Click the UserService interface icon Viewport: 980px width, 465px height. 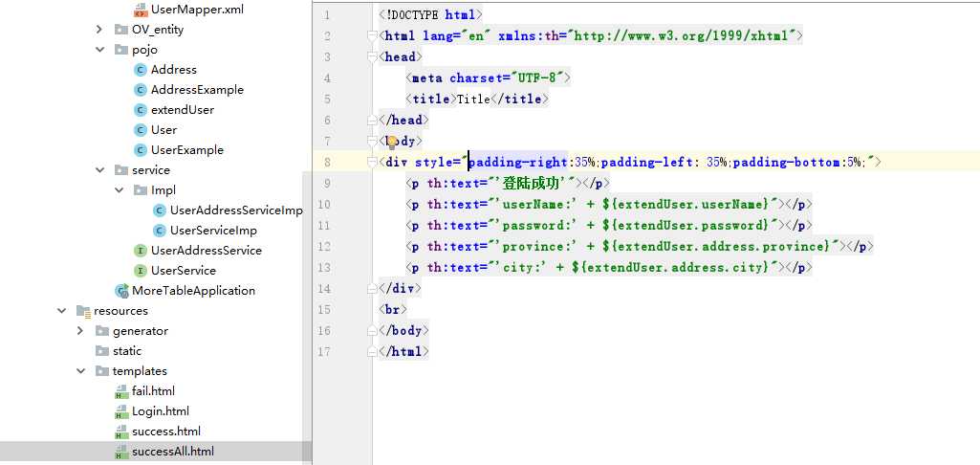pyautogui.click(x=141, y=271)
